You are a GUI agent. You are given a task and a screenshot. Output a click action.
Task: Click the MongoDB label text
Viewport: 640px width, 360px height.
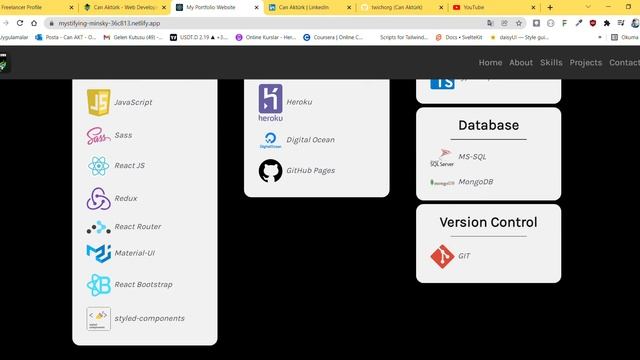pyautogui.click(x=476, y=182)
